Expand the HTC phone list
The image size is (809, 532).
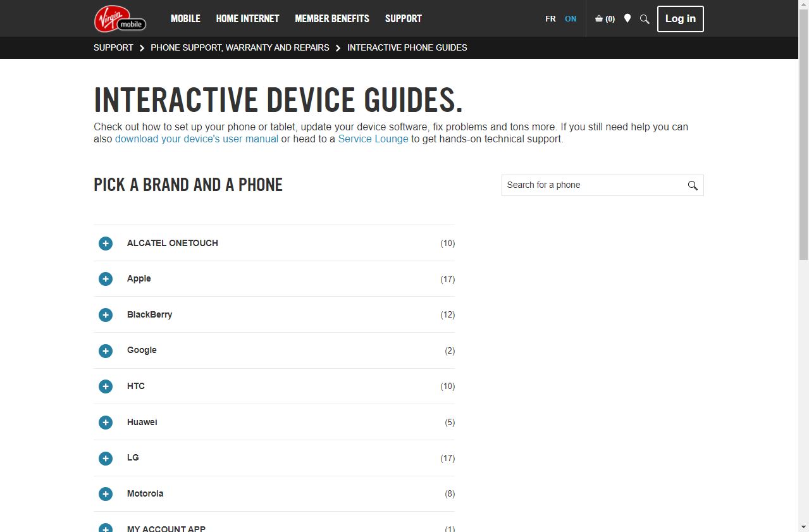(x=105, y=386)
